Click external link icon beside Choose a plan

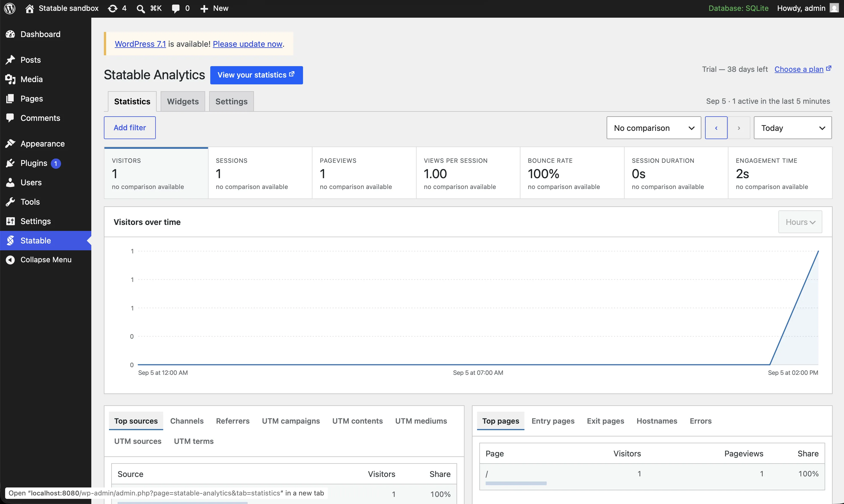[x=829, y=69]
